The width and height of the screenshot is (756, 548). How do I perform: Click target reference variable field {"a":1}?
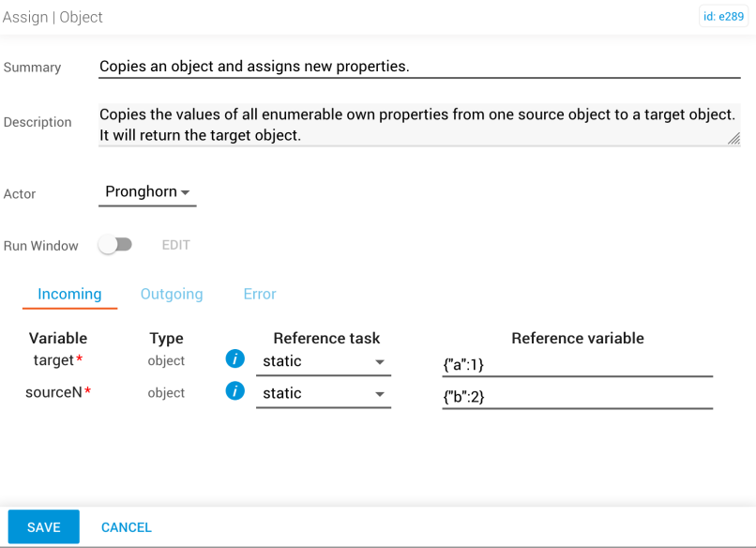tap(578, 364)
